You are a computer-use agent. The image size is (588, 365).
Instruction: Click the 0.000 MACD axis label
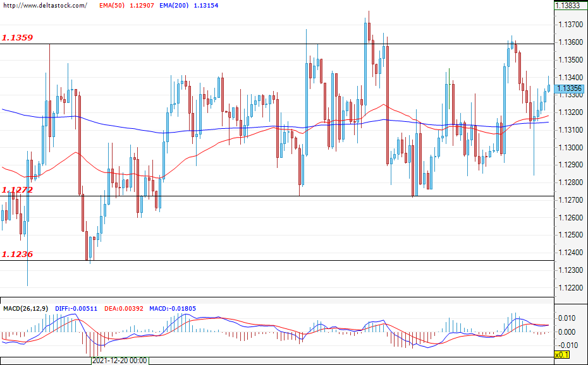pos(568,332)
